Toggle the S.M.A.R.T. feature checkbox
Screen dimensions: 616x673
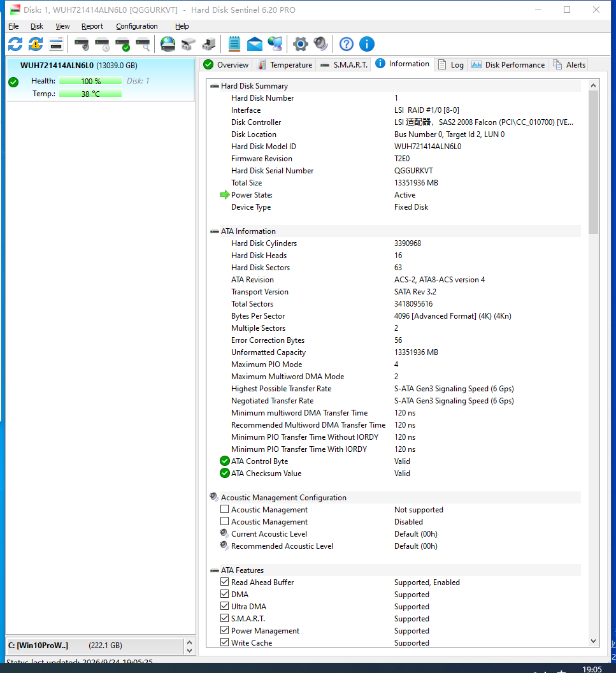click(x=224, y=618)
